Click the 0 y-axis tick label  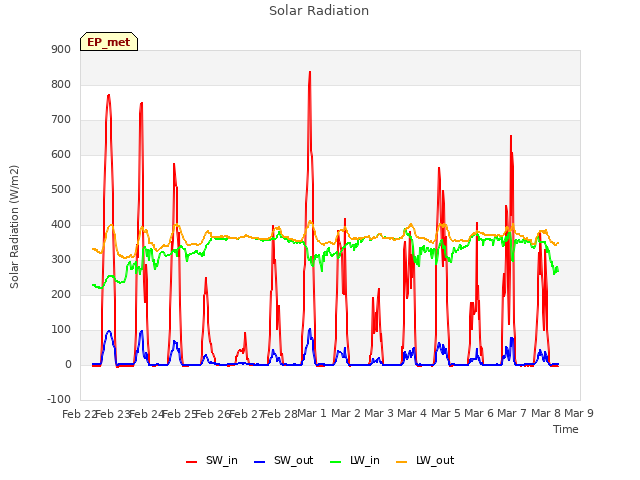(68, 364)
